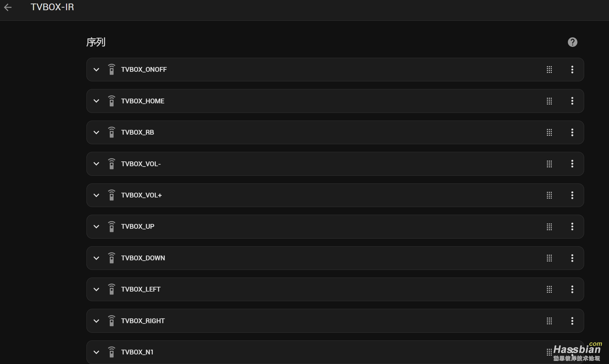Expand the TVBOX_HOME action chevron
The width and height of the screenshot is (609, 364).
click(96, 101)
